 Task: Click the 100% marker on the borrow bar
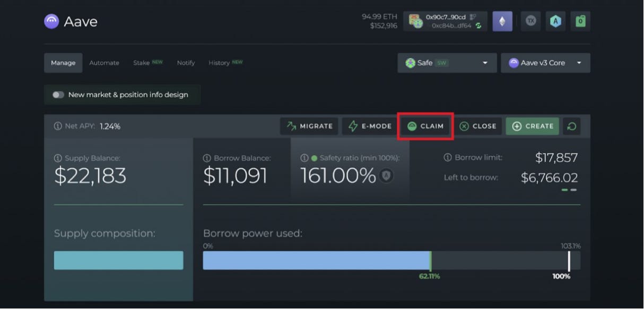click(569, 261)
